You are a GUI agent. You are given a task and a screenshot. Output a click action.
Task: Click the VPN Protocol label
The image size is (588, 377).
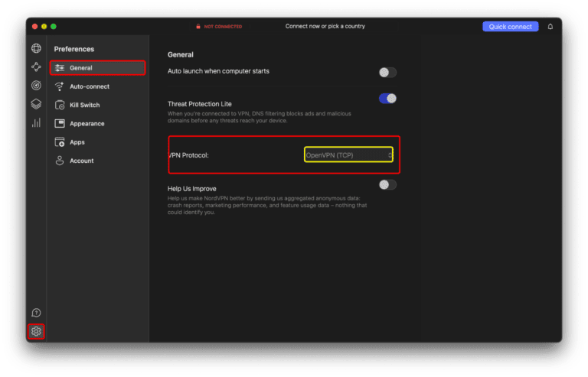tap(188, 155)
